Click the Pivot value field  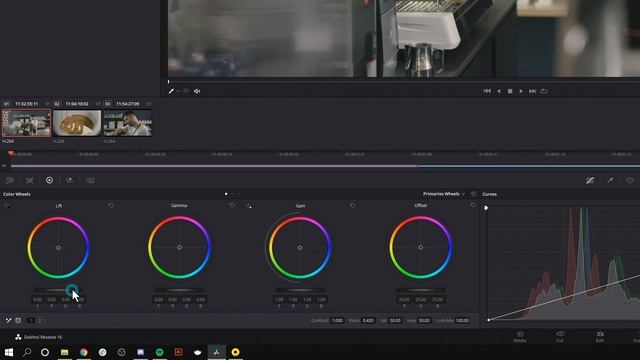368,320
